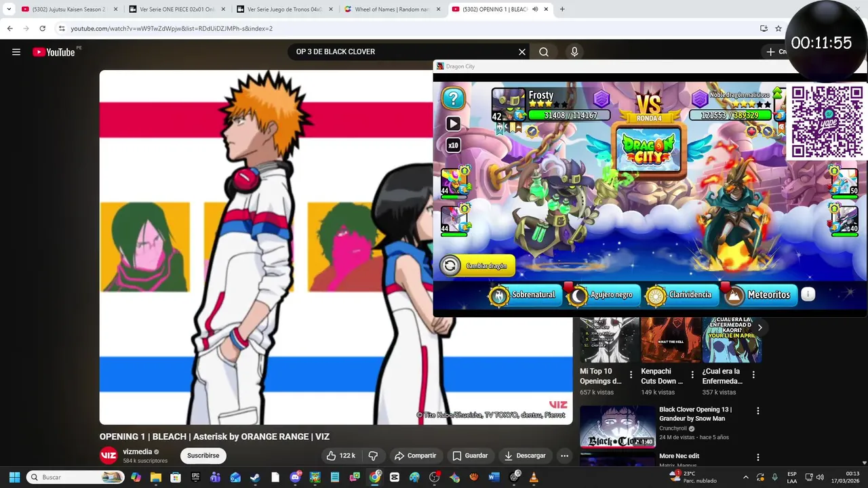Open options for Kenpachi Cuts Down video
Screen dimensions: 868x488
(x=692, y=374)
